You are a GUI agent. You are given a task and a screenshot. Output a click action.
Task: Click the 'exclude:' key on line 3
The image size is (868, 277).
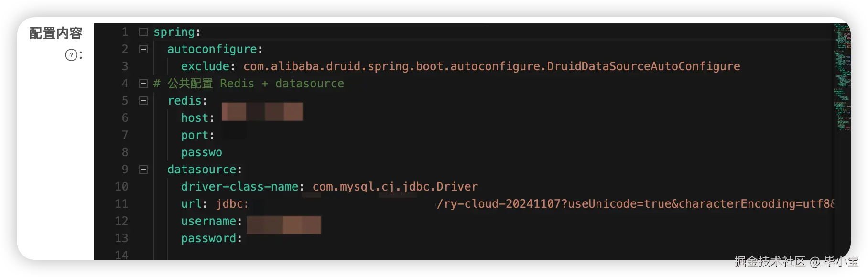pos(208,66)
